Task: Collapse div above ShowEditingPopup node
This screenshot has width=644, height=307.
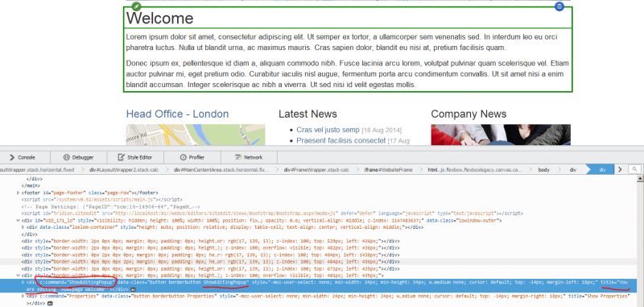Action: coord(18,276)
